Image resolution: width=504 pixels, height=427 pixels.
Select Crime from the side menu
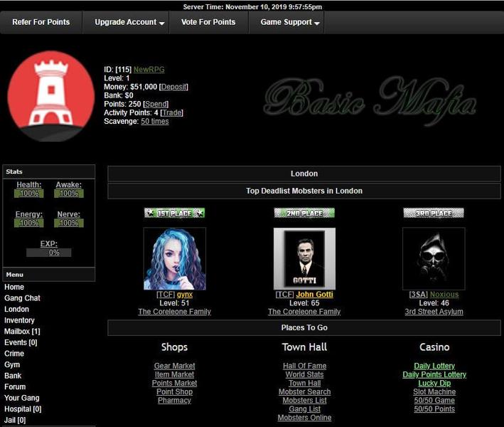[x=14, y=354]
